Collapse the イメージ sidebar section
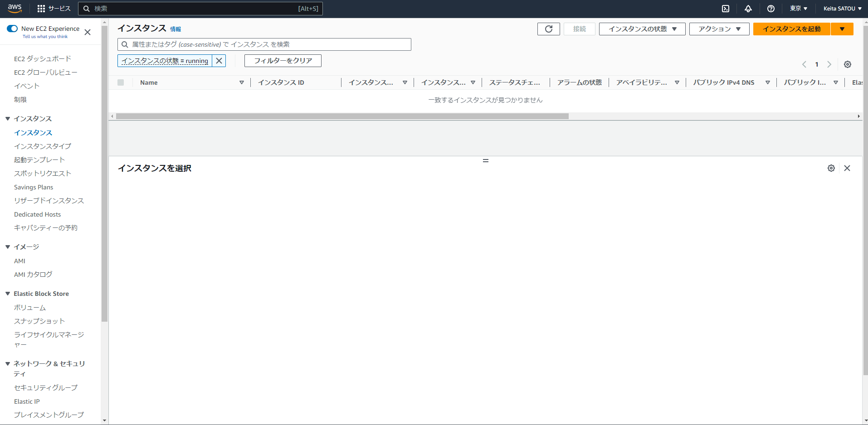Image resolution: width=868 pixels, height=425 pixels. tap(8, 247)
